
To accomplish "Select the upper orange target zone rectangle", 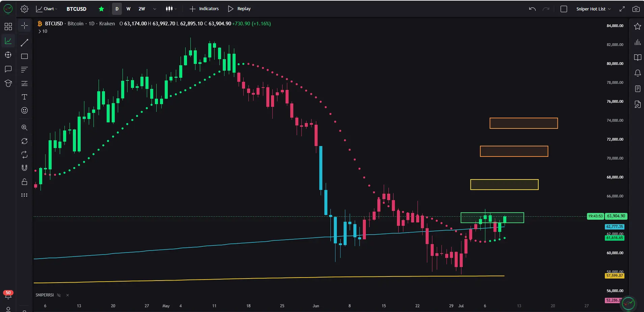I will 524,123.
